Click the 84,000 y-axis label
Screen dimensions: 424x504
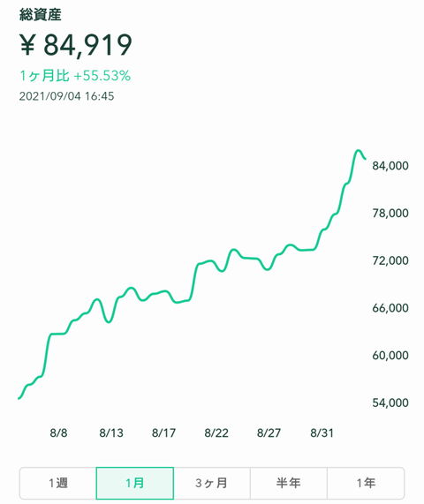390,166
